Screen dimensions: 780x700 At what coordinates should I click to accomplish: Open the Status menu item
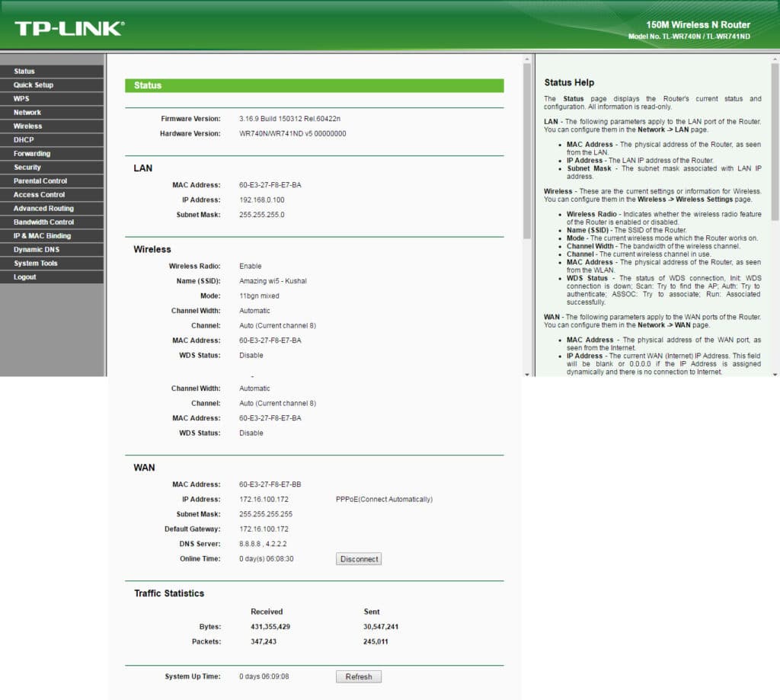52,71
